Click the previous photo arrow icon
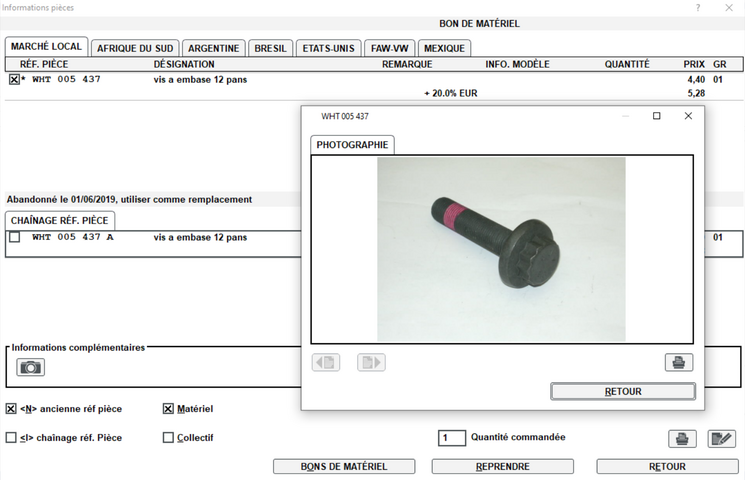The image size is (745, 480). coord(326,362)
